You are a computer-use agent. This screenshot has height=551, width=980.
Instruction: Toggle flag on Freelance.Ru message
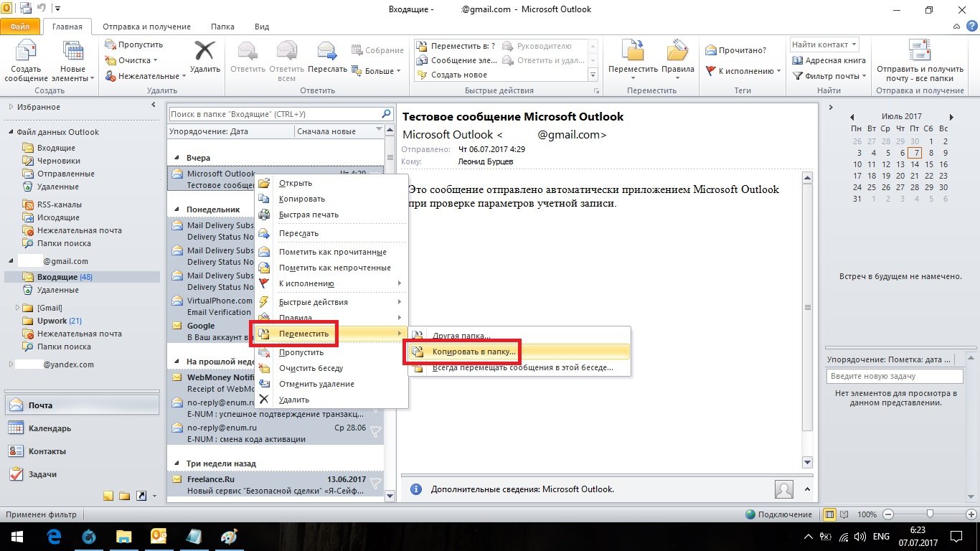(375, 482)
